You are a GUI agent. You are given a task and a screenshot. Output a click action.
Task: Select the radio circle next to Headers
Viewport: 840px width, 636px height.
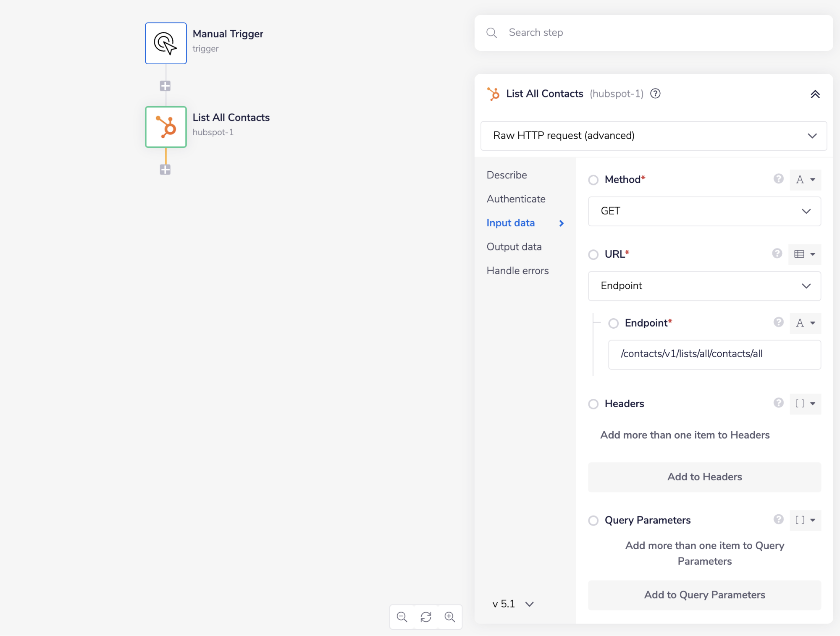593,404
